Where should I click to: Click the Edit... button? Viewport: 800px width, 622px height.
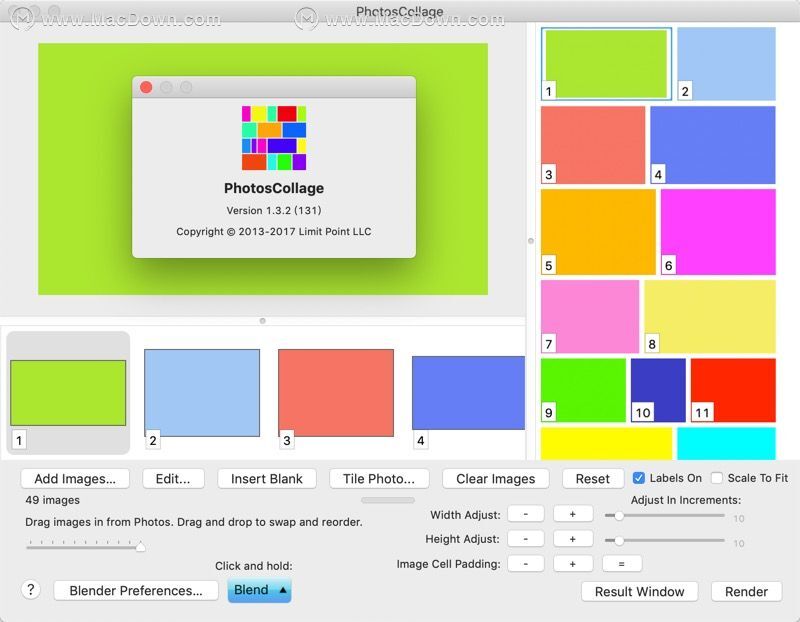click(x=173, y=479)
